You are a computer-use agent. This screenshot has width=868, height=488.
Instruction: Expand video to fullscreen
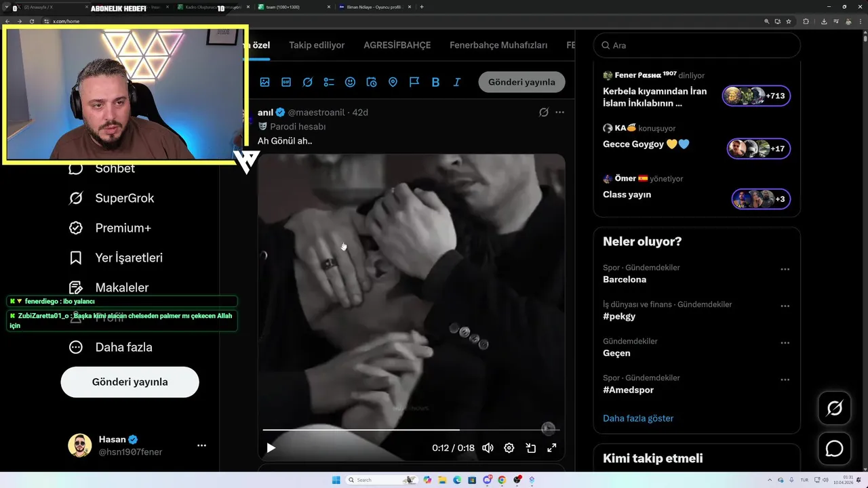(552, 448)
